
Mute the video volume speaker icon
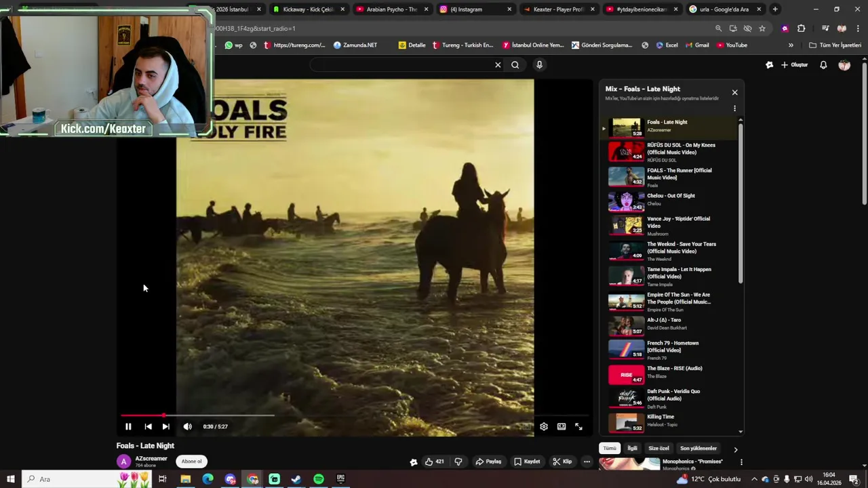coord(187,426)
